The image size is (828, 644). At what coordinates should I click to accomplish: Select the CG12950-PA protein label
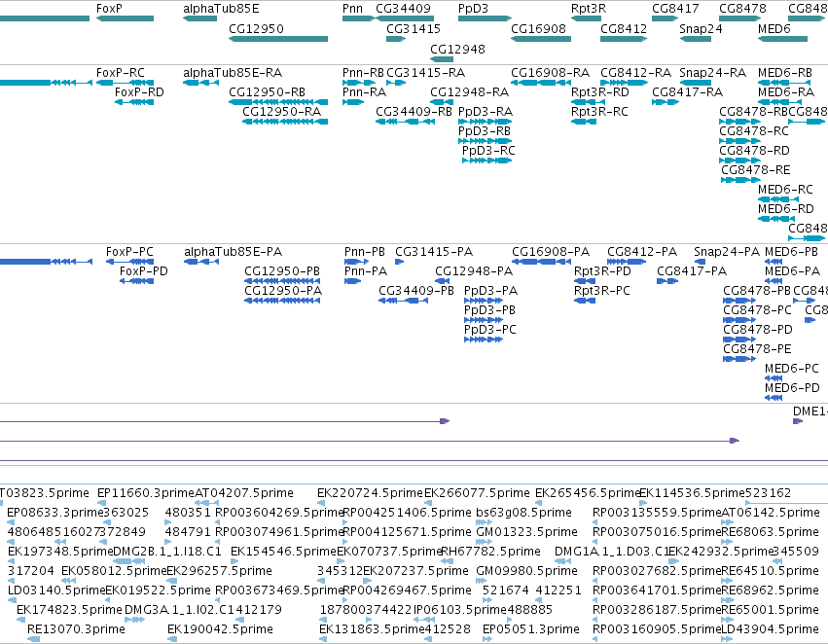tap(282, 290)
